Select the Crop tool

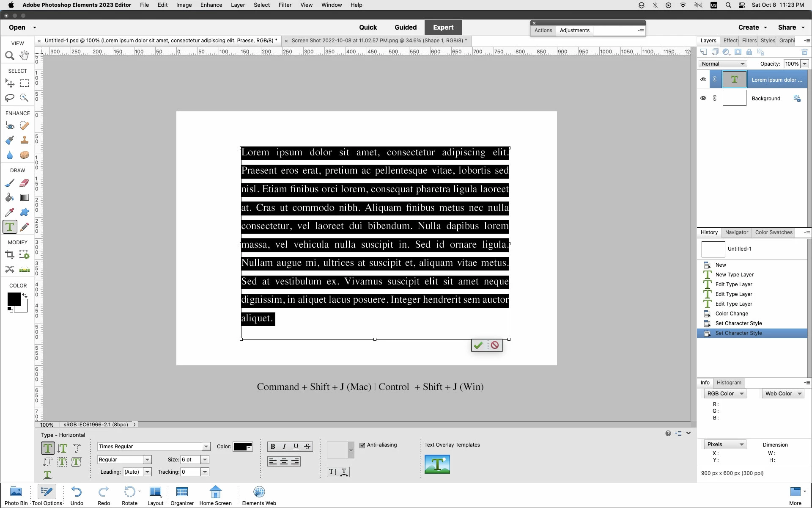9,254
